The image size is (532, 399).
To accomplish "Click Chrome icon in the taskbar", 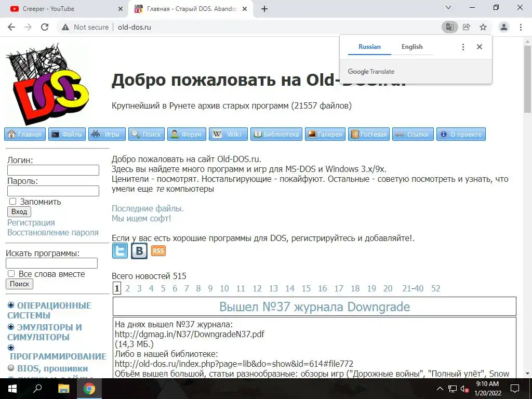I will point(89,389).
